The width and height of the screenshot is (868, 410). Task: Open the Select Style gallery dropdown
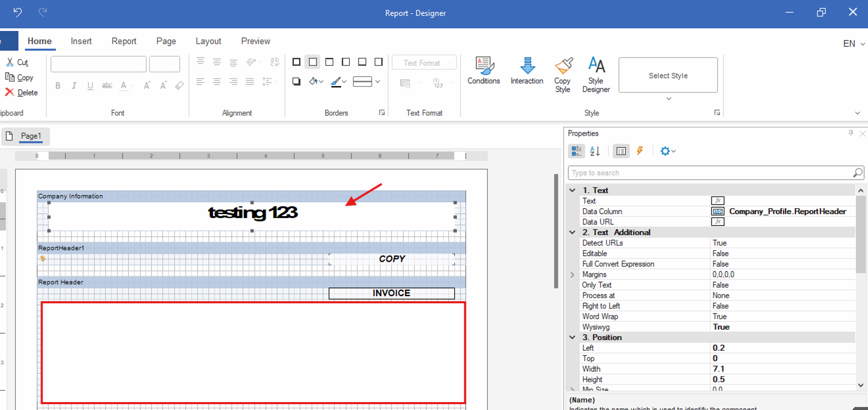tap(668, 99)
